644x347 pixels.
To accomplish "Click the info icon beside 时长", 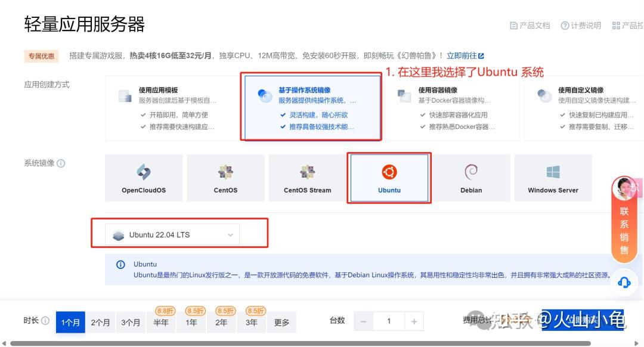I will 45,320.
